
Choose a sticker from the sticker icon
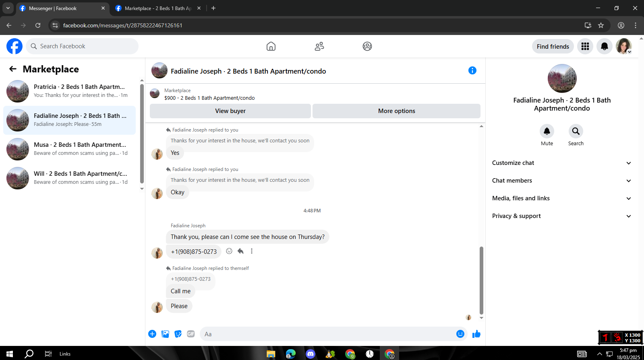tap(178, 334)
